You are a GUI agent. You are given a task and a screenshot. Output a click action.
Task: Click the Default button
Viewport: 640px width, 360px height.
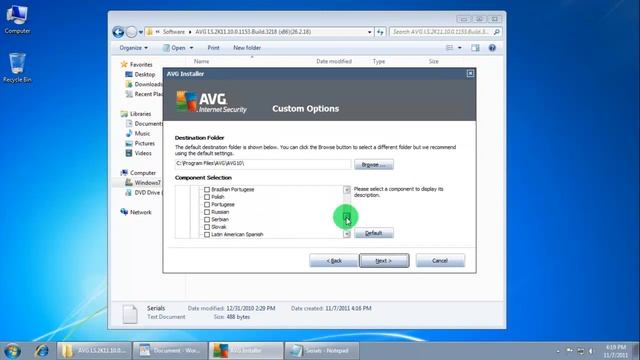[x=374, y=233]
